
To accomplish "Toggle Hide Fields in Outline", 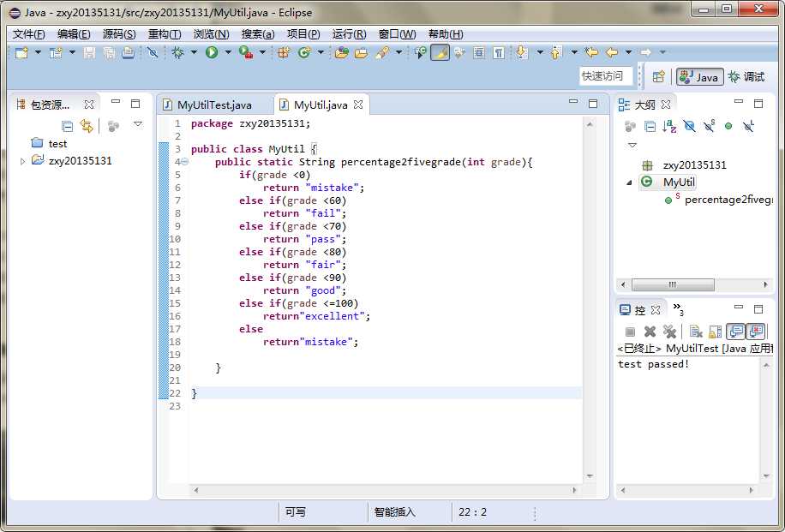I will [x=689, y=126].
